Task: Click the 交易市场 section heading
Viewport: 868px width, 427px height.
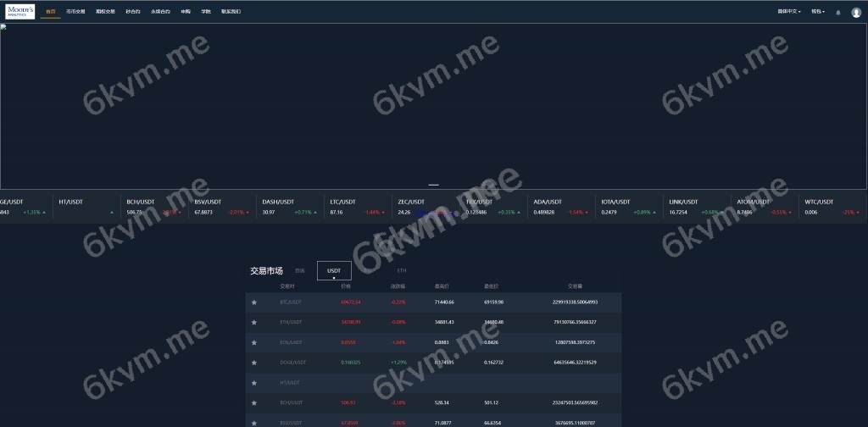Action: coord(266,271)
